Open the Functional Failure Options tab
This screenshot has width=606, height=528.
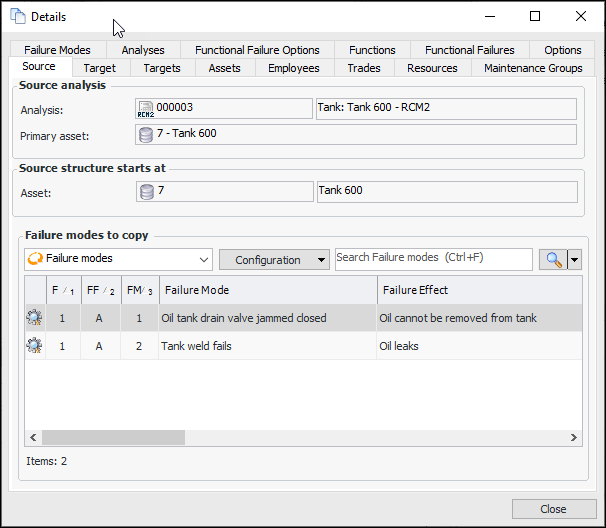tap(257, 50)
